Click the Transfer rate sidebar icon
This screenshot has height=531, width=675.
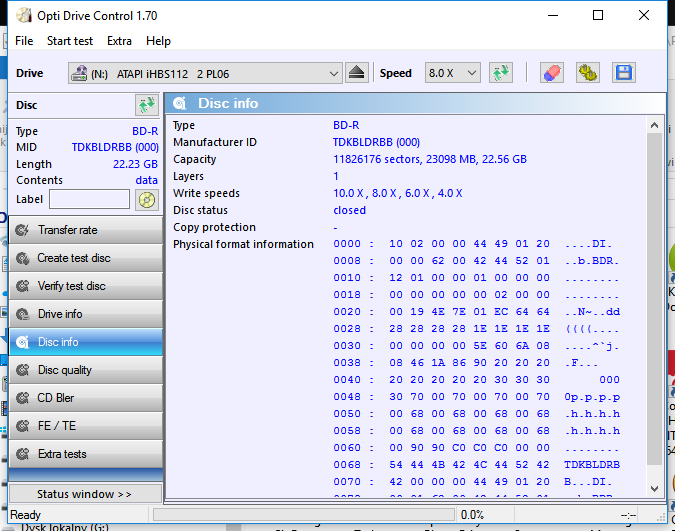pos(22,230)
